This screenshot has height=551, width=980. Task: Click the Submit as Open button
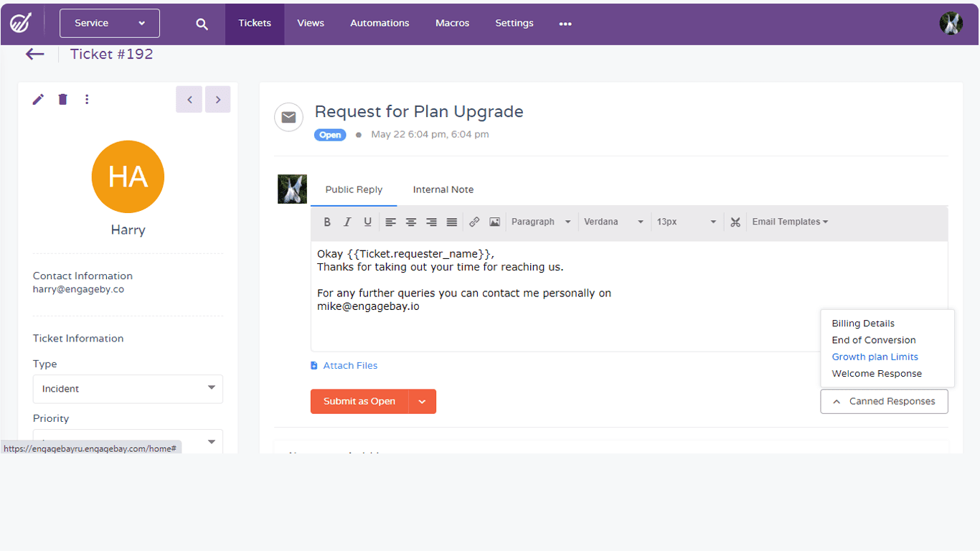point(359,401)
